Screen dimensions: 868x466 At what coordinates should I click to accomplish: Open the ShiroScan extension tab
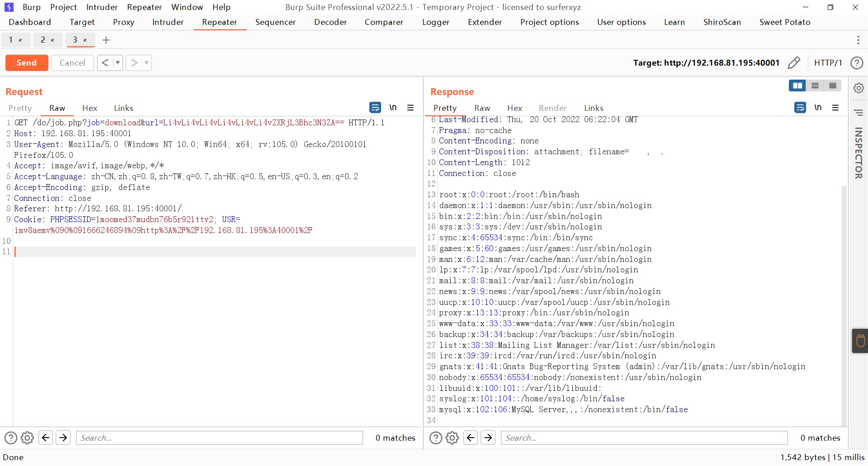pyautogui.click(x=722, y=22)
